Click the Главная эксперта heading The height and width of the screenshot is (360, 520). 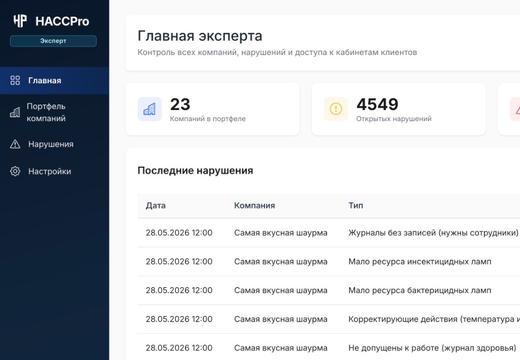(x=200, y=36)
